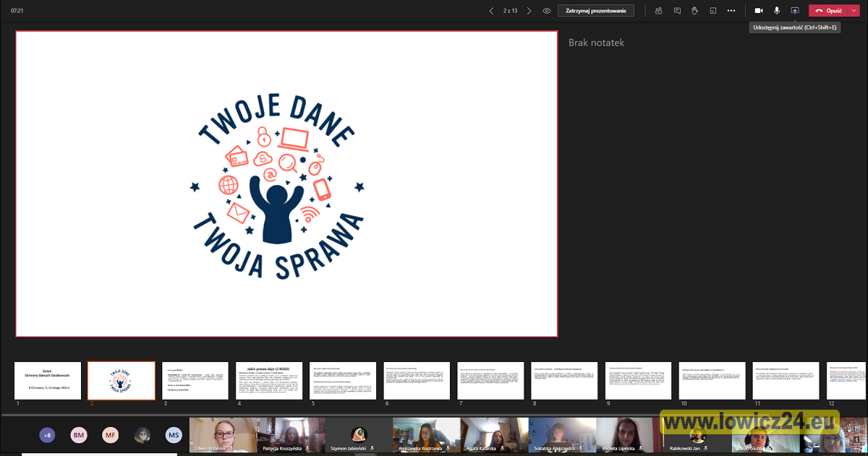Select Aleksandra Kostrzewa's video tile
Image resolution: width=868 pixels, height=456 pixels.
427,435
